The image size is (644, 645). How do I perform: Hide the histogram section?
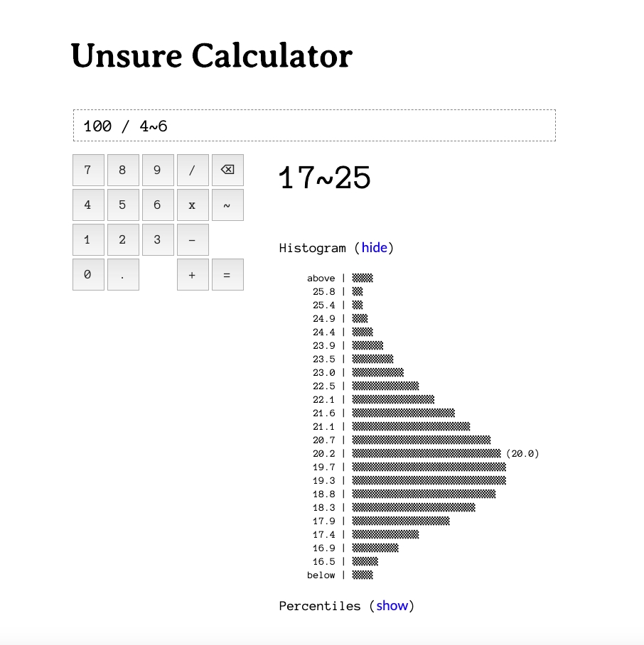coord(374,248)
